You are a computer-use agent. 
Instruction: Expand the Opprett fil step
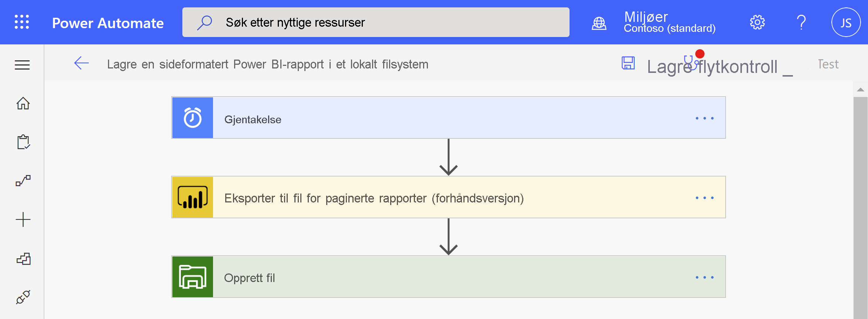click(449, 277)
